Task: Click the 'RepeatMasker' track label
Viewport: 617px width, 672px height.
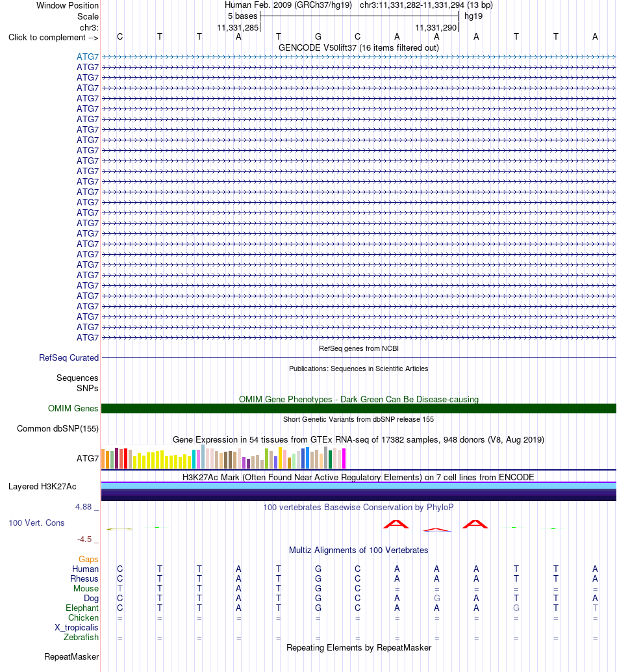Action: click(71, 657)
